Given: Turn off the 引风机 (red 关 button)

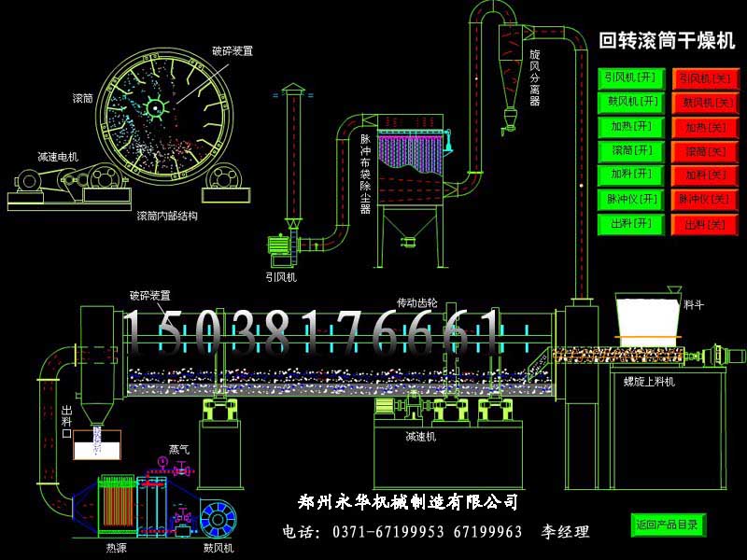Looking at the screenshot, I should pos(703,78).
